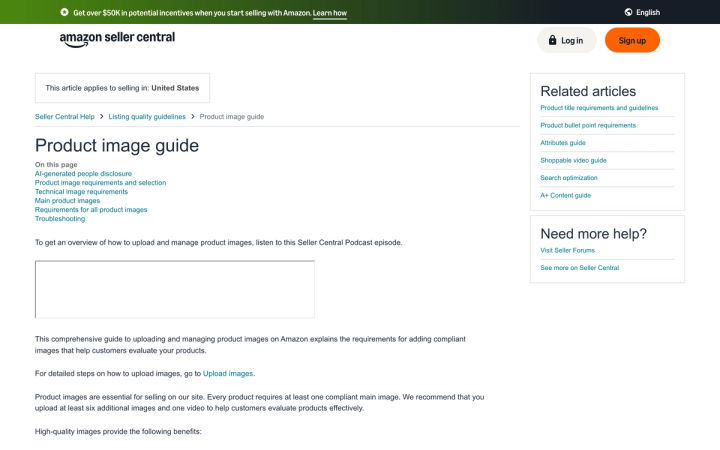This screenshot has width=720, height=450.
Task: Click the Learn how banner link
Action: (330, 13)
